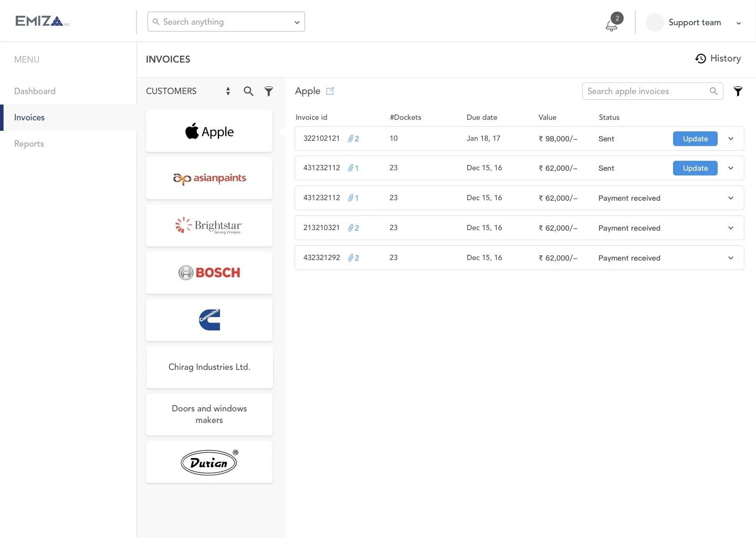The height and width of the screenshot is (538, 756).
Task: Click Payment received of invoice 432321292
Action: coord(629,258)
